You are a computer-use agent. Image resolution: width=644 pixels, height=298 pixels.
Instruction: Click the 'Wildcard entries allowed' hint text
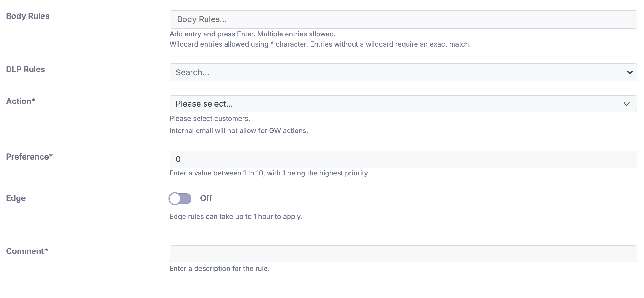coord(320,44)
